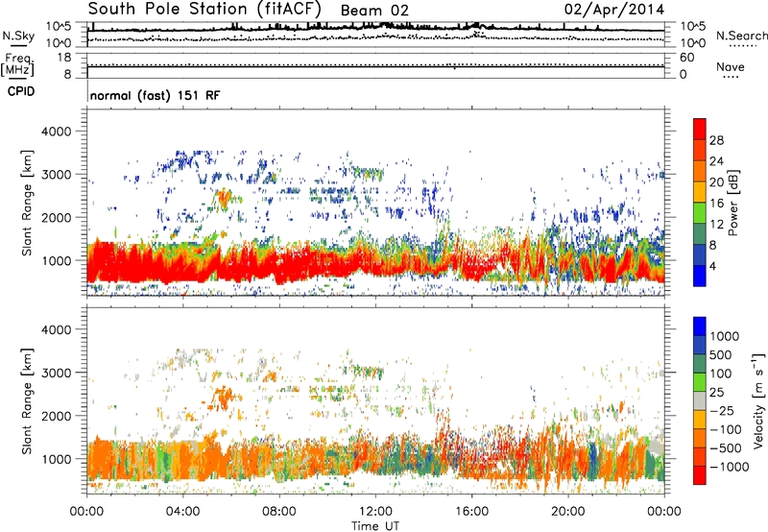Click the left '10^5' noise axis tick
768x532 pixels.
point(59,27)
